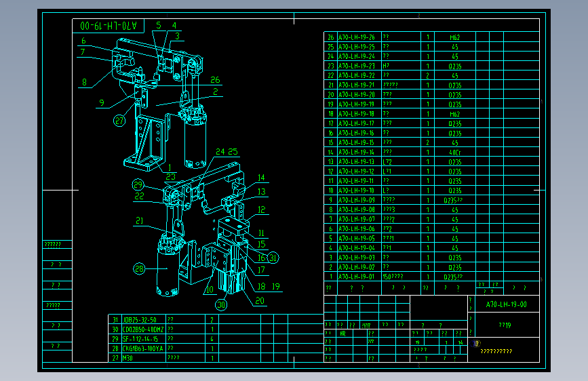Select part number A70-LH-19-23
The height and width of the screenshot is (381, 588).
coord(356,66)
